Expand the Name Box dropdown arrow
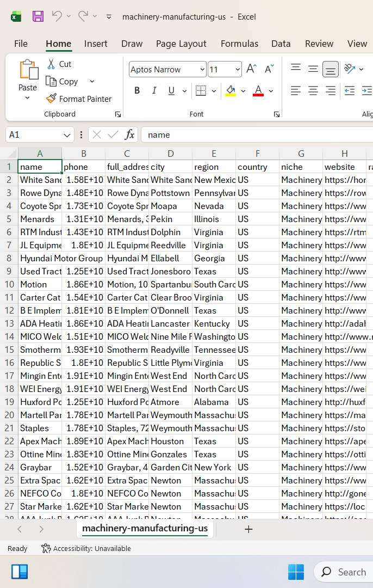The height and width of the screenshot is (588, 373). 67,135
